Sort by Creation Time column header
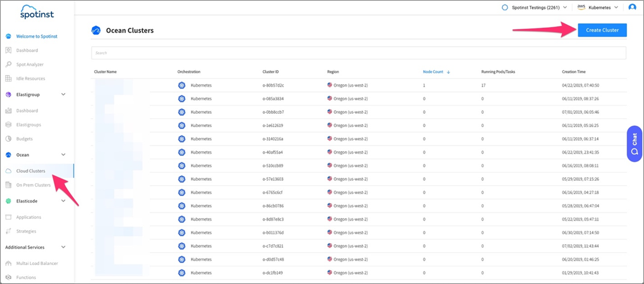 click(x=574, y=71)
